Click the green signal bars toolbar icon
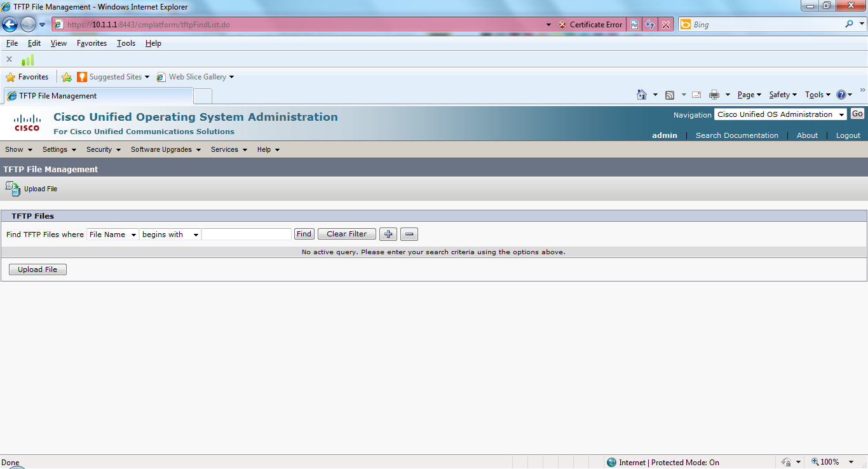This screenshot has width=868, height=469. (x=28, y=60)
